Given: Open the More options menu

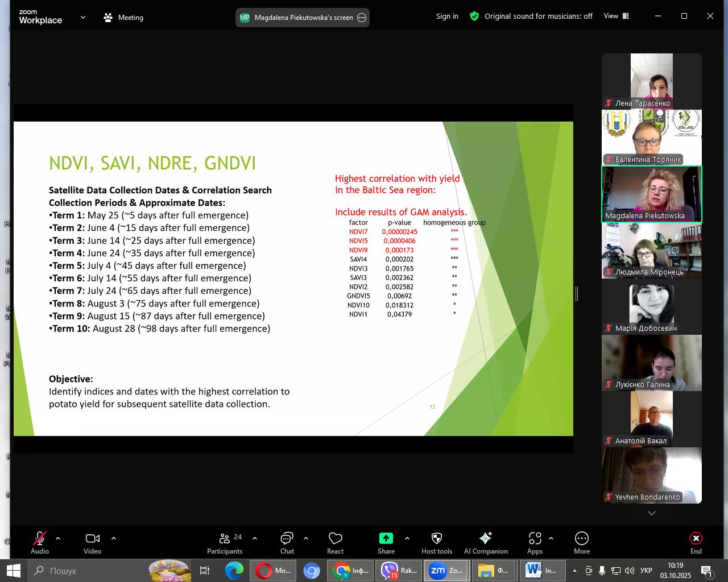Looking at the screenshot, I should (581, 543).
